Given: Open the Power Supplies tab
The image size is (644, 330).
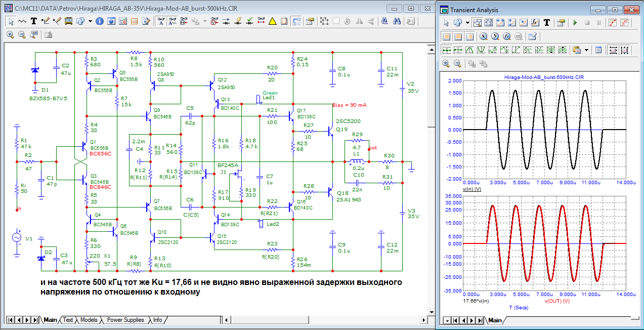Looking at the screenshot, I should click(125, 320).
